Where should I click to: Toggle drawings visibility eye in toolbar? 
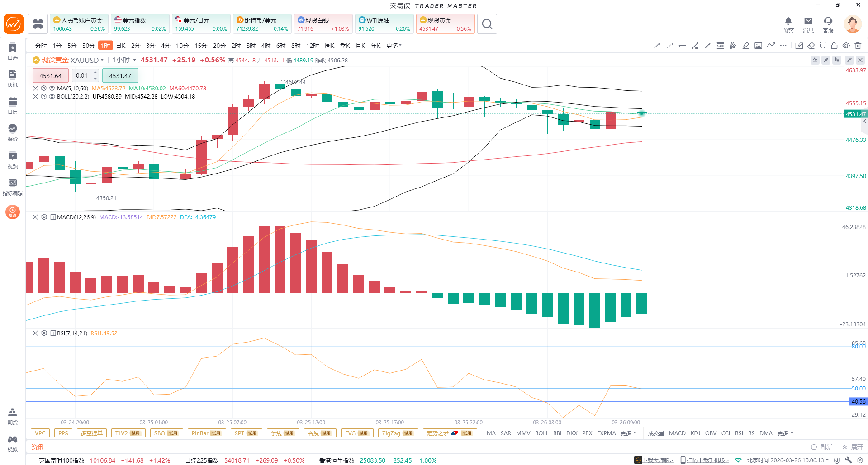846,46
